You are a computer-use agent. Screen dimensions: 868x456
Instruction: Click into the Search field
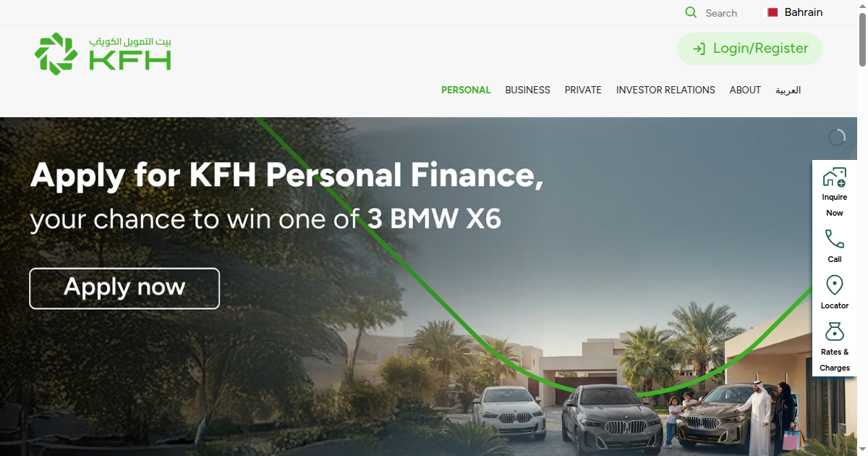click(721, 13)
